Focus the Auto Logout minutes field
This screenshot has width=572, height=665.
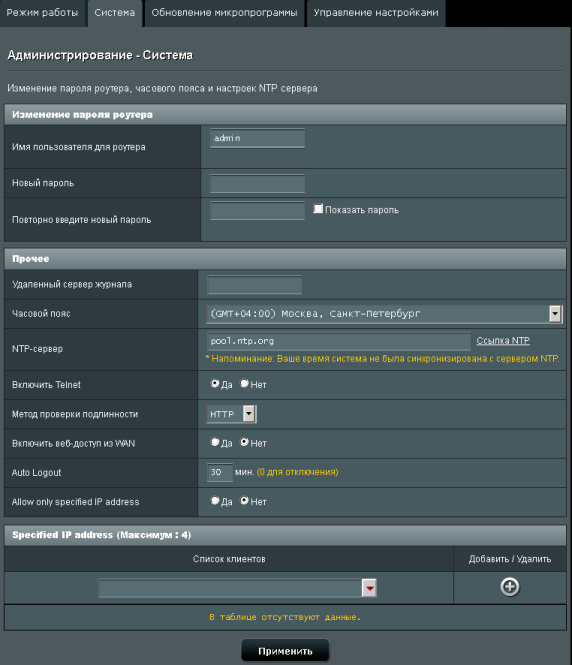[220, 472]
